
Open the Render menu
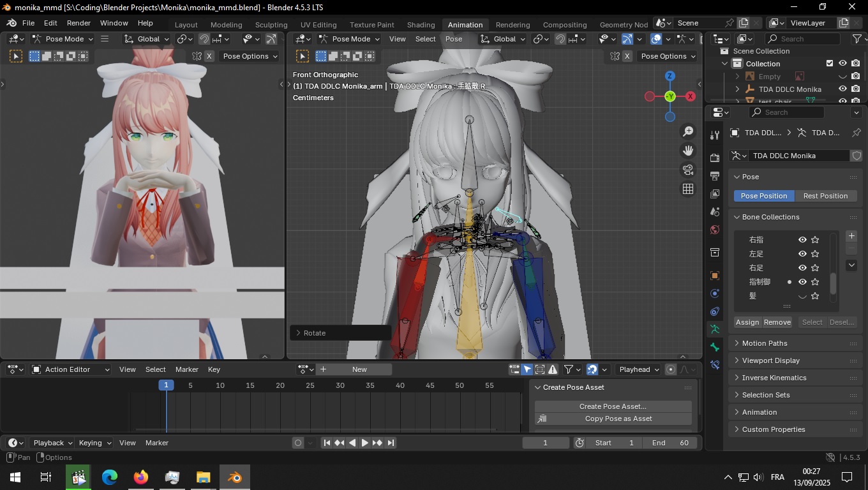click(x=79, y=23)
